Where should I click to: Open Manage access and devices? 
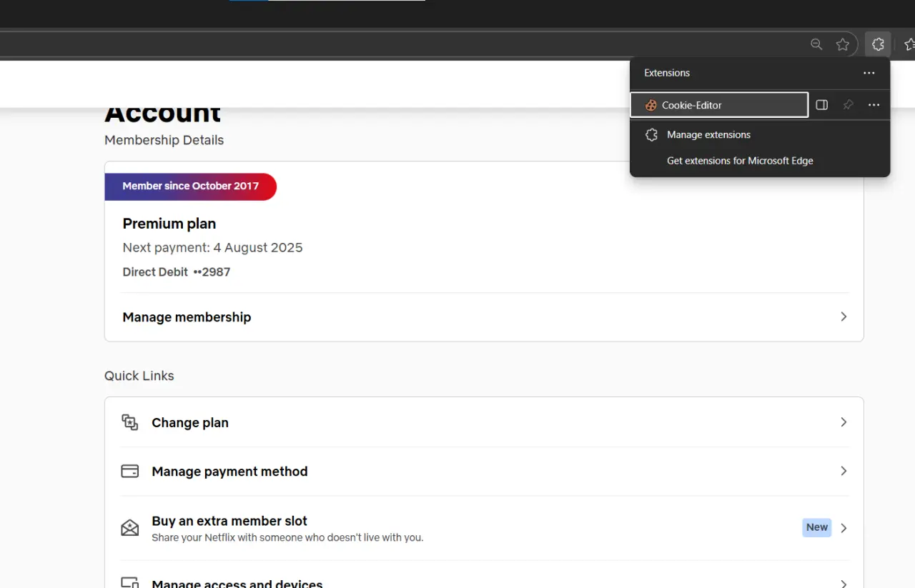click(x=485, y=583)
